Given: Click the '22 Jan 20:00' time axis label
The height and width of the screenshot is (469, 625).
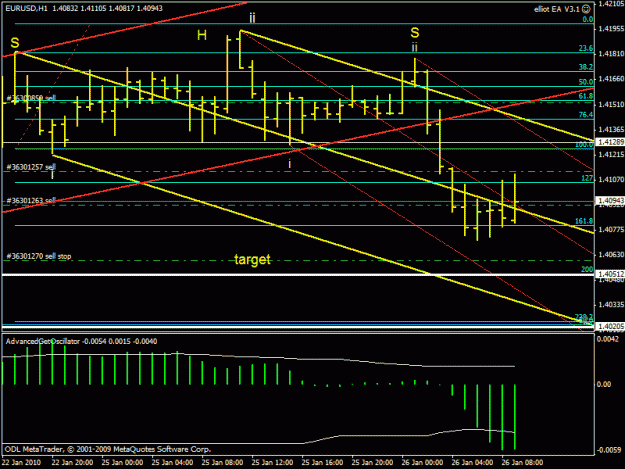Looking at the screenshot, I should point(72,463).
